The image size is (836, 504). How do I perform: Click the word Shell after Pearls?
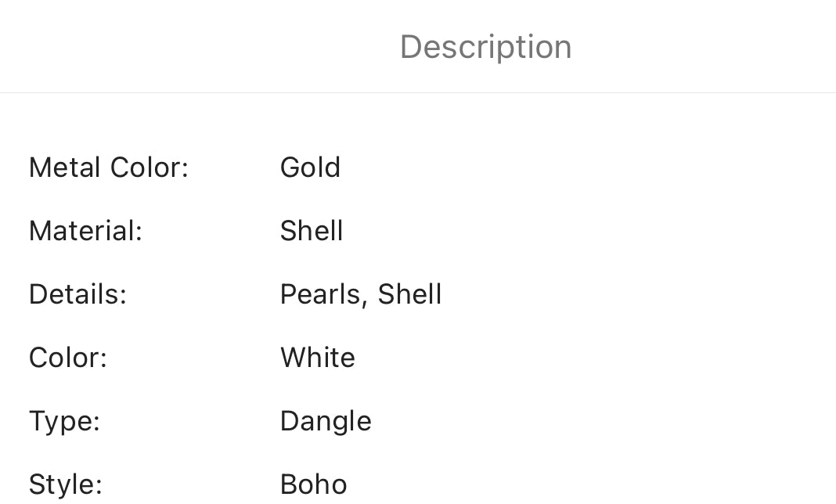(410, 294)
